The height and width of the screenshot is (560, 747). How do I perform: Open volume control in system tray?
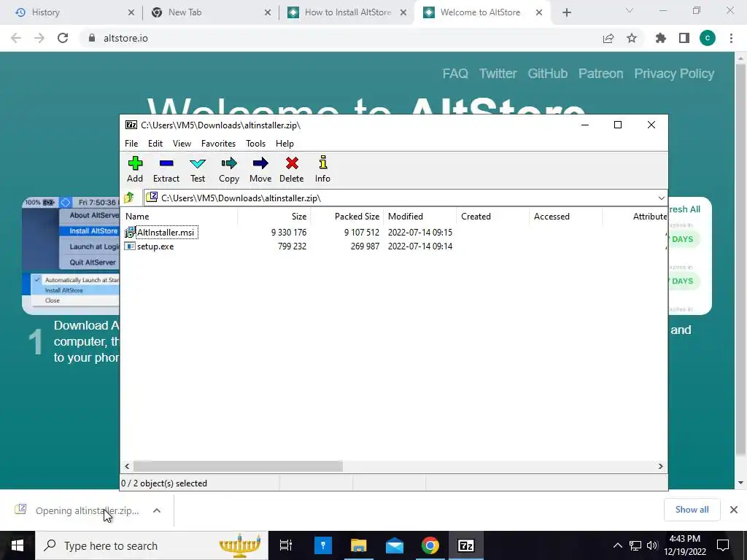point(652,545)
